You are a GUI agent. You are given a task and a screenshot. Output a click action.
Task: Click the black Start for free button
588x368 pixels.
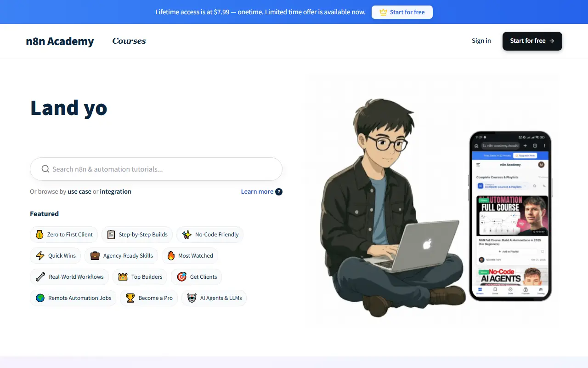(532, 41)
